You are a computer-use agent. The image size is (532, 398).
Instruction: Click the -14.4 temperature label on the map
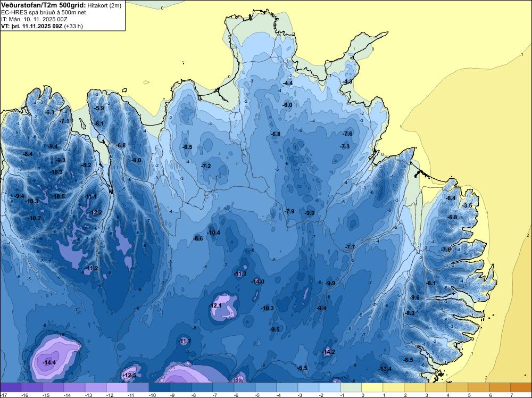(49, 363)
